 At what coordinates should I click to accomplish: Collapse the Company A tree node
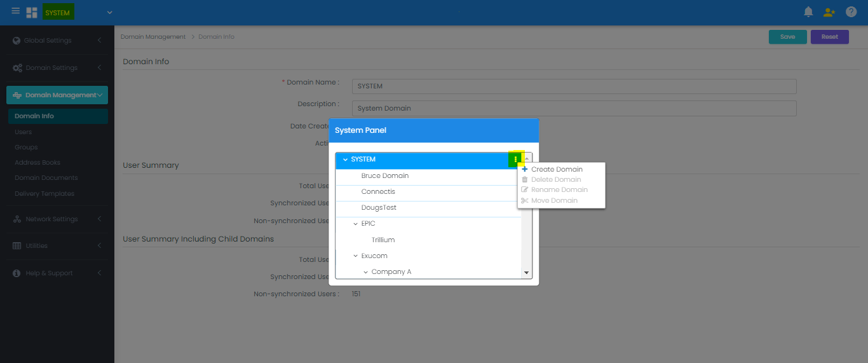366,272
